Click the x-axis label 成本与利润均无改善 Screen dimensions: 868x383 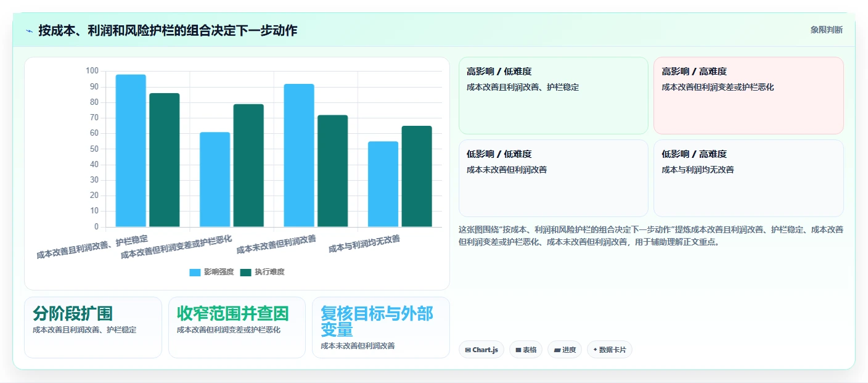coord(364,244)
